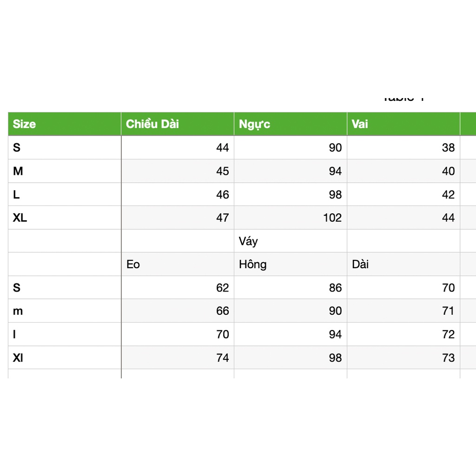Select the Dài subheader cell
This screenshot has height=476, width=476.
(403, 264)
